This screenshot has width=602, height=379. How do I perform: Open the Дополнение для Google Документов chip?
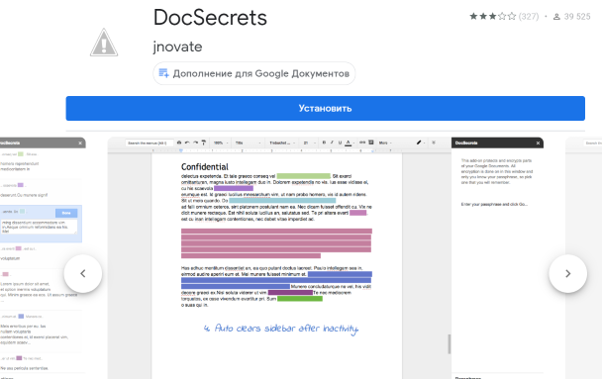click(x=254, y=73)
